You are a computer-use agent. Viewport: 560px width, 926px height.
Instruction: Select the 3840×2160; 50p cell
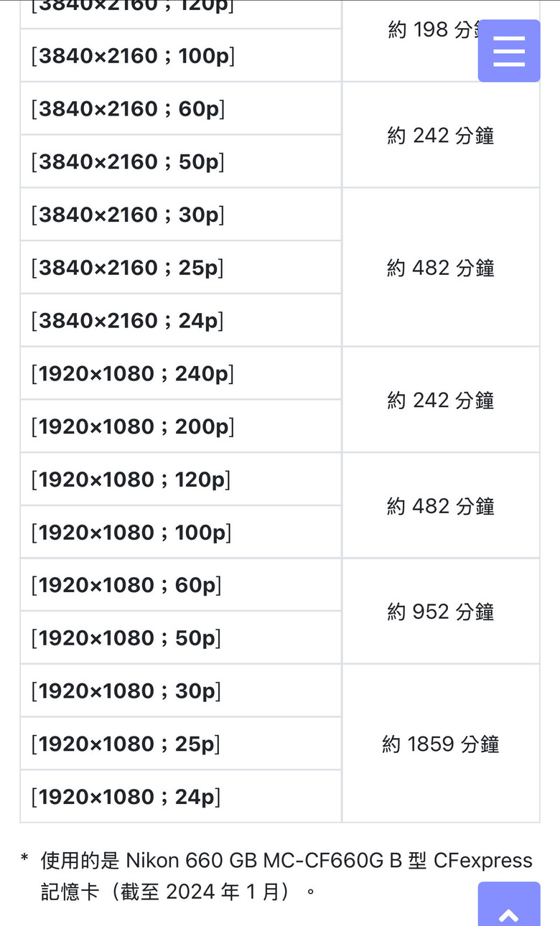[x=181, y=162]
